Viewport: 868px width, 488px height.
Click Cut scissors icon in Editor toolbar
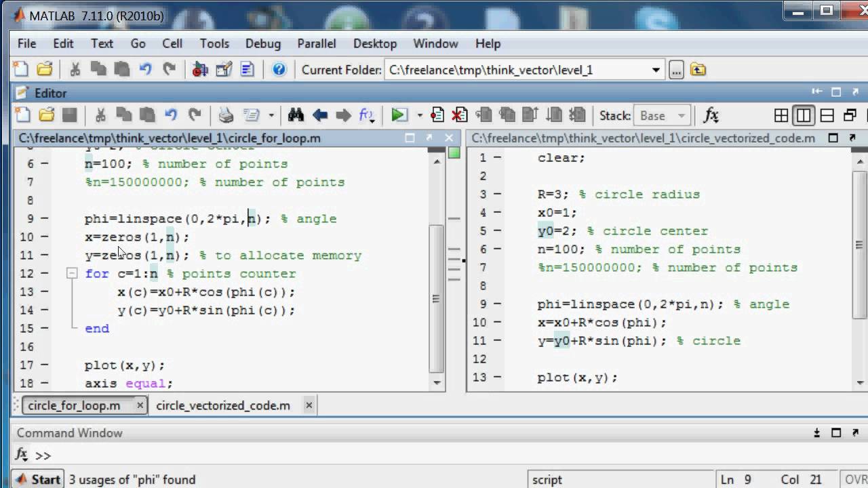(x=100, y=115)
